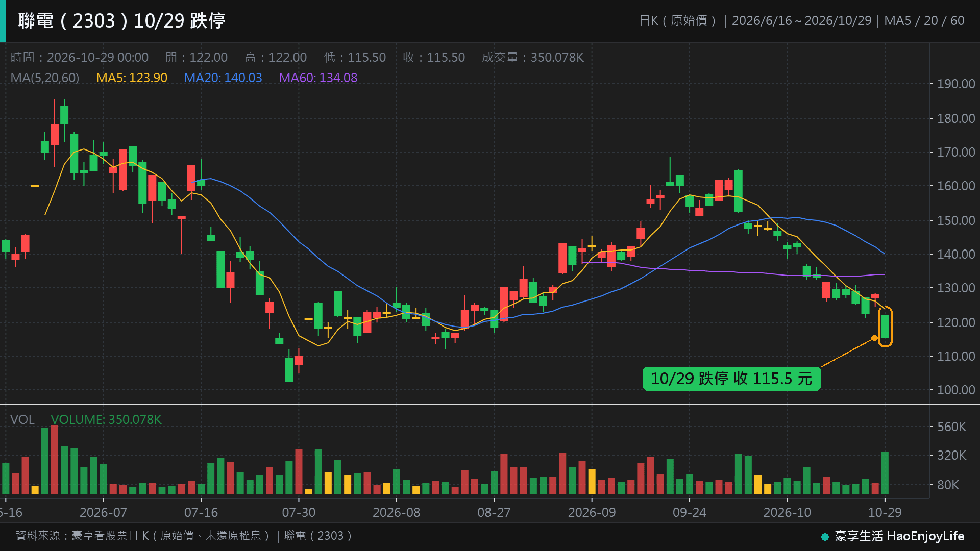
Task: Click the opening price 開：122.00
Action: [x=197, y=57]
